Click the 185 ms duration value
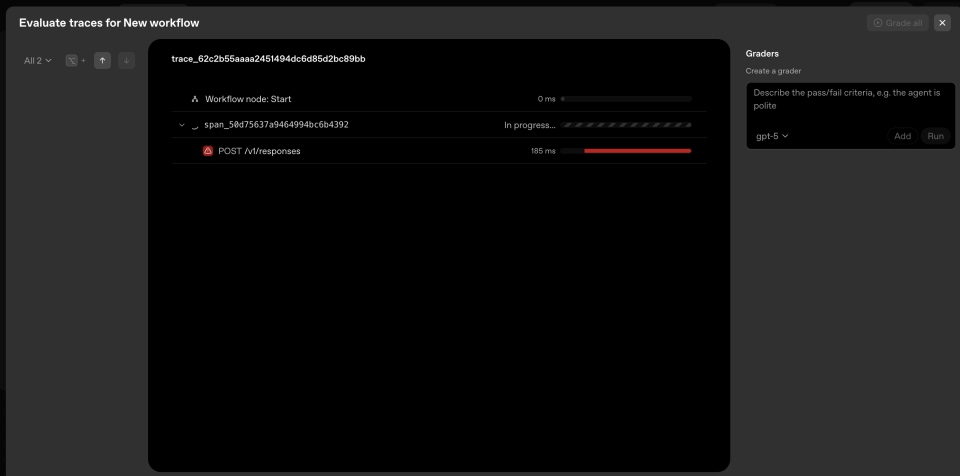Screen dimensions: 960x476 543,151
